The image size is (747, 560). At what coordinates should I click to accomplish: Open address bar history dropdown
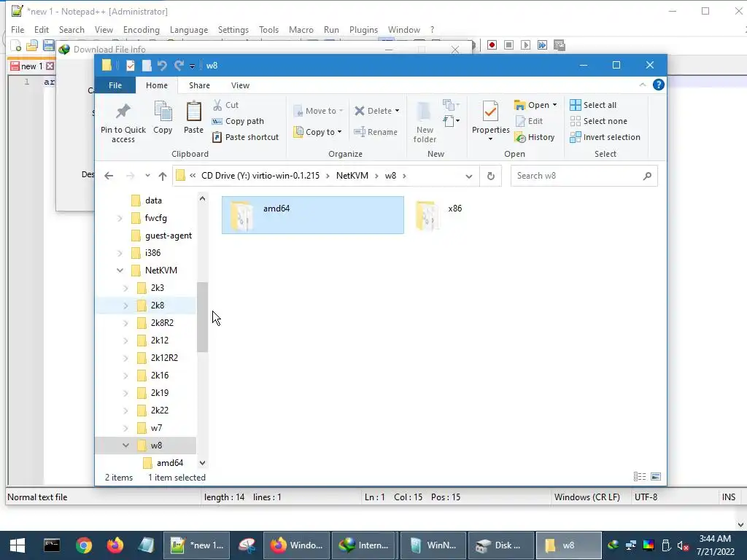point(469,176)
